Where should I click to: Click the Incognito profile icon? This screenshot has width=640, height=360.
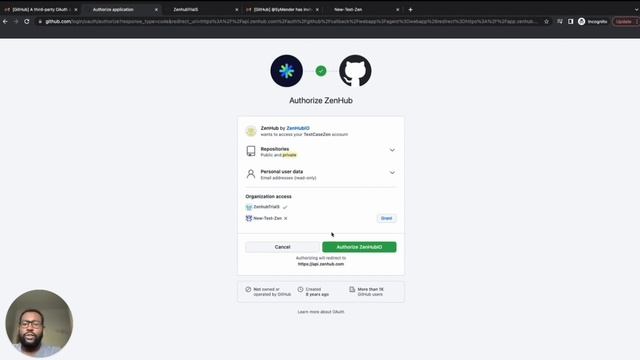[582, 21]
